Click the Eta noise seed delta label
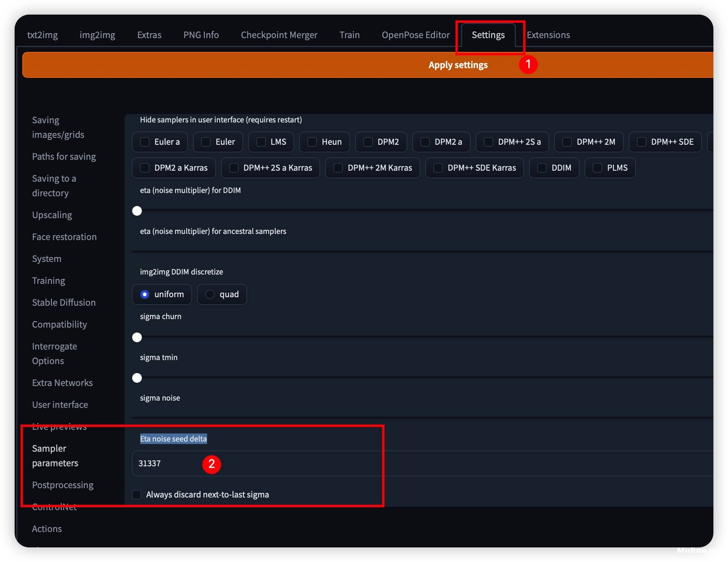Screen dimensions: 728x562 click(x=173, y=439)
